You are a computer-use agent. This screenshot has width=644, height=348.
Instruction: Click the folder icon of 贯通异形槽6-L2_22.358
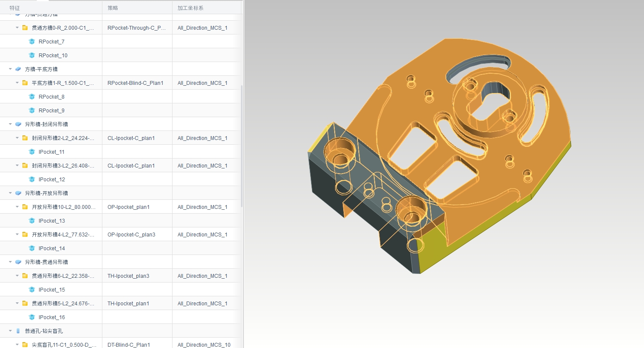click(x=25, y=276)
